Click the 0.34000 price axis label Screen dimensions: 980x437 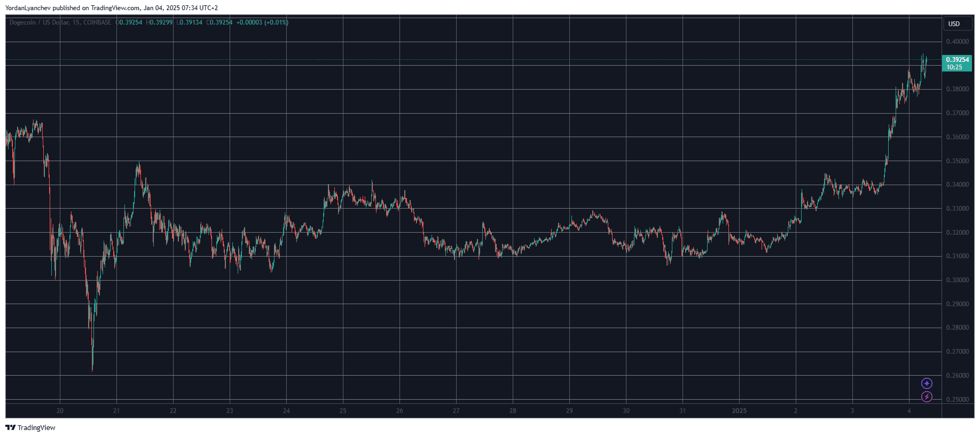(x=957, y=185)
